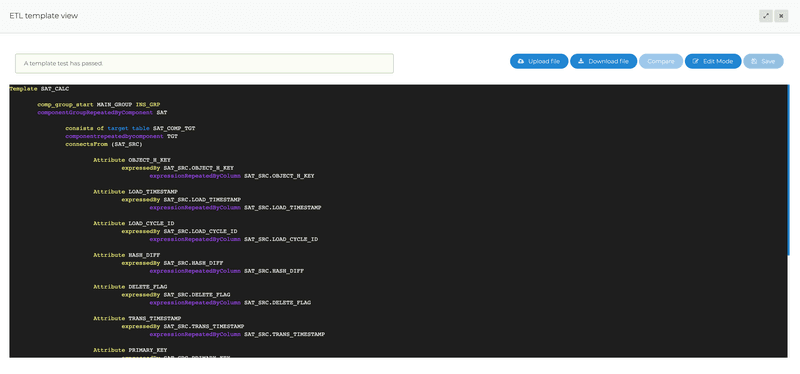Click the template test passed message box
The image size is (800, 374).
(204, 63)
